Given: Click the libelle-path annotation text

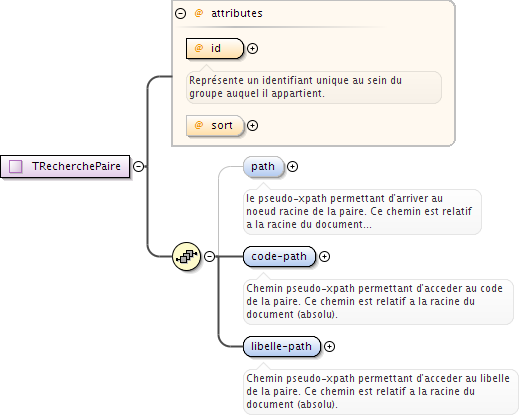Looking at the screenshot, I should pyautogui.click(x=378, y=391).
